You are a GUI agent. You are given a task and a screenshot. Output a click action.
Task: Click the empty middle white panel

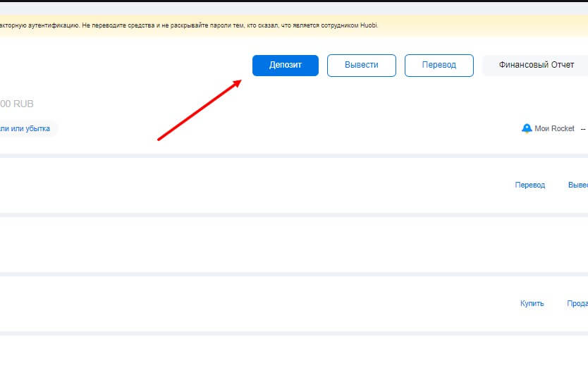(x=282, y=243)
